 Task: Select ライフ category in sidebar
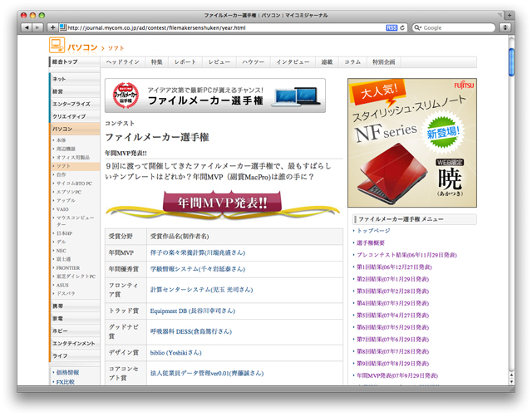point(75,356)
